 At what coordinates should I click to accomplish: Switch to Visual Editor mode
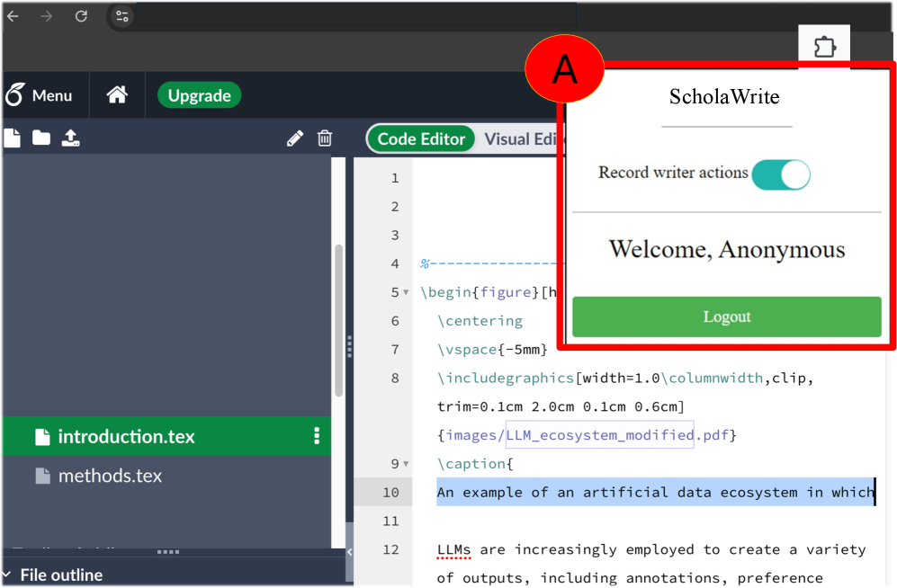(x=521, y=138)
